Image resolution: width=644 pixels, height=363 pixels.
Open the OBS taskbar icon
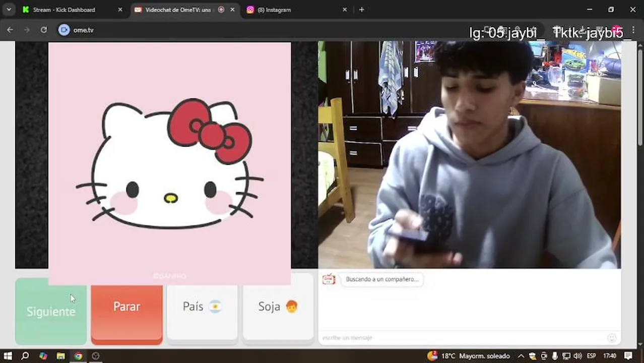[96, 356]
